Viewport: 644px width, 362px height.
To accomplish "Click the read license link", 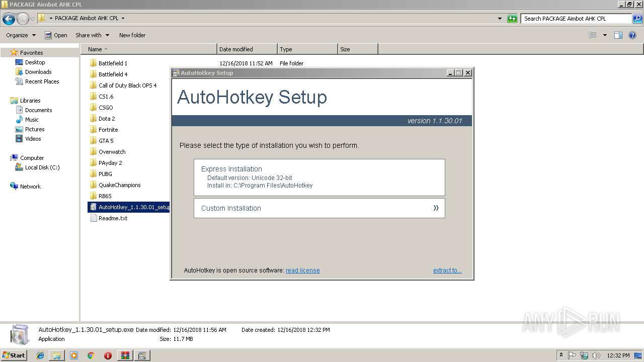I will point(303,270).
